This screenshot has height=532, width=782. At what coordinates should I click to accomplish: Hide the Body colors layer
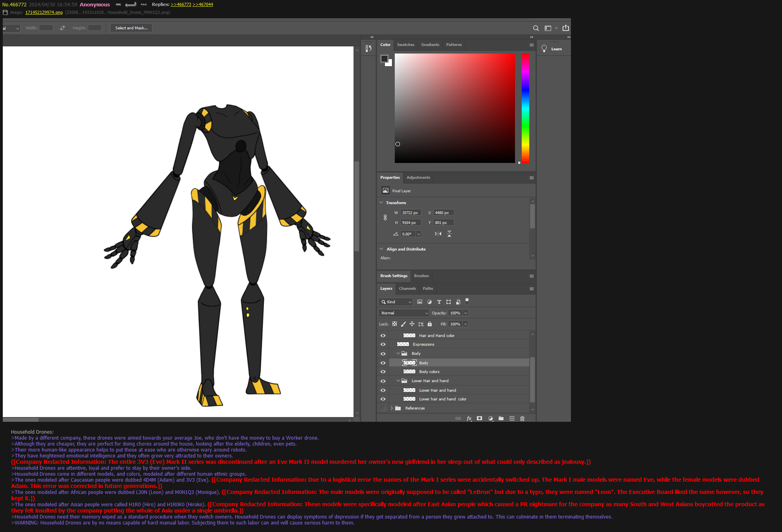click(383, 372)
